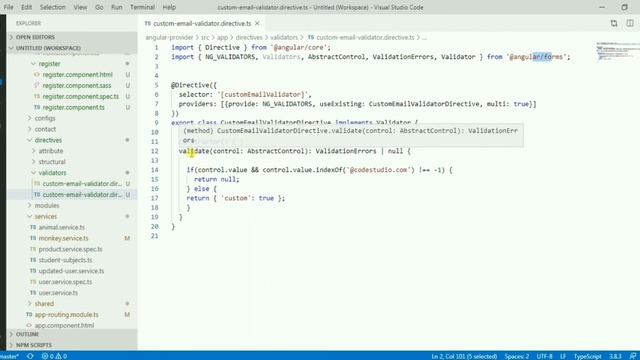The height and width of the screenshot is (360, 640).
Task: Collapse the validators folder
Action: coord(52,173)
